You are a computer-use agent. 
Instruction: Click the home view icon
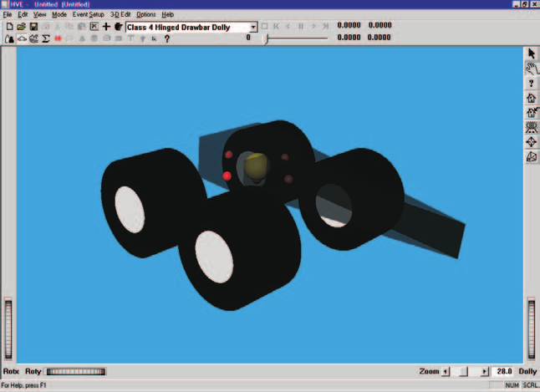pos(532,98)
